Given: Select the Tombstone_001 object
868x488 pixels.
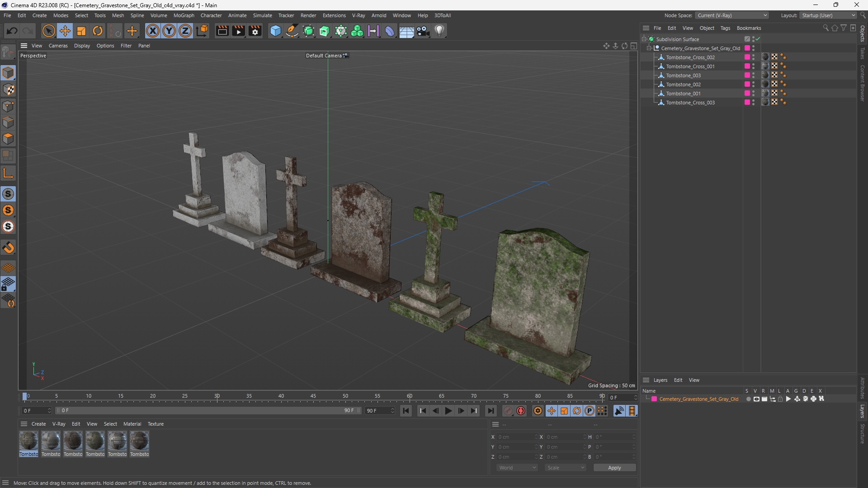Looking at the screenshot, I should coord(683,94).
